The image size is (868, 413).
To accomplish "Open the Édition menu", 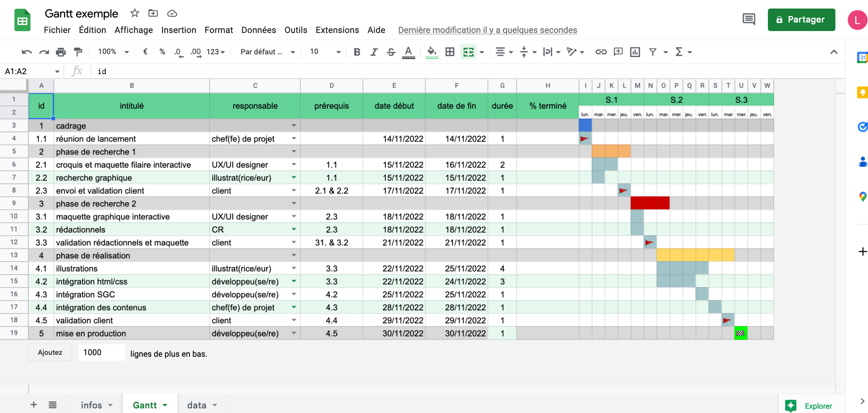I will [x=92, y=30].
